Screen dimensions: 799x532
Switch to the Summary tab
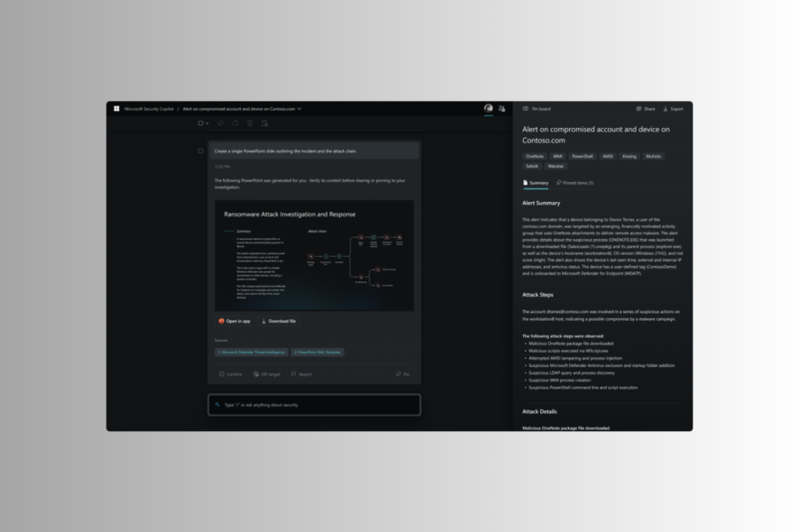[x=536, y=183]
